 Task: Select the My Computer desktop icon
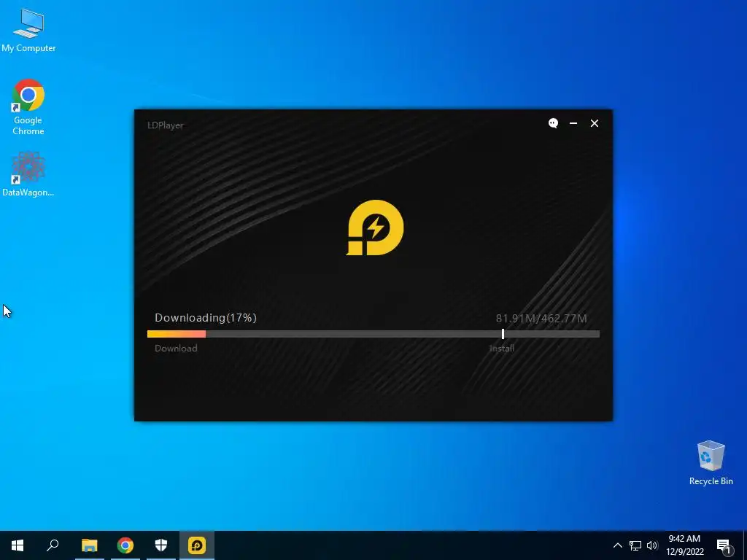pyautogui.click(x=28, y=31)
